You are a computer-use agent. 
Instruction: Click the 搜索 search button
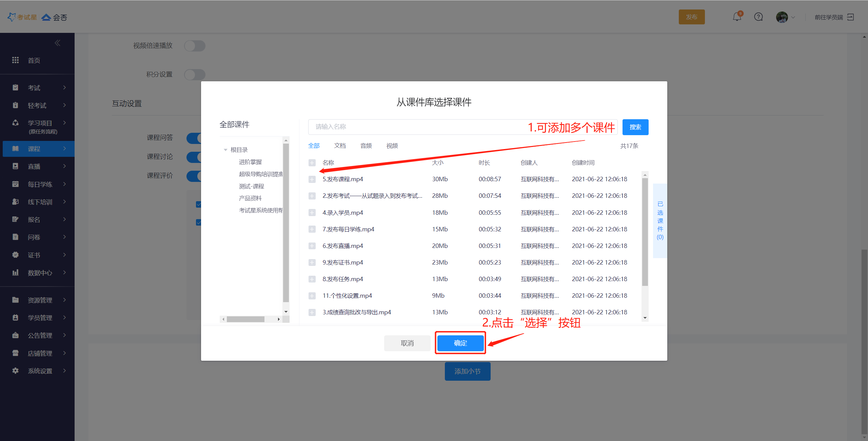pyautogui.click(x=635, y=127)
